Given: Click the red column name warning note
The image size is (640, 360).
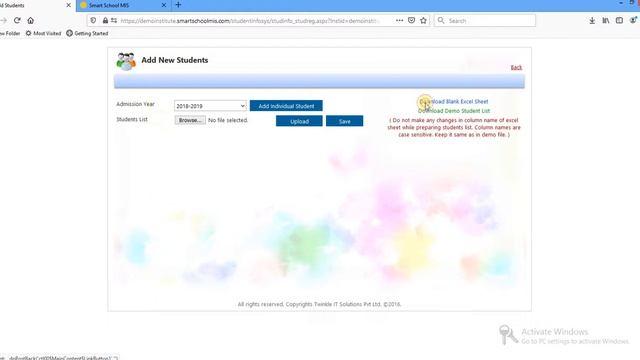Looking at the screenshot, I should coord(454,127).
